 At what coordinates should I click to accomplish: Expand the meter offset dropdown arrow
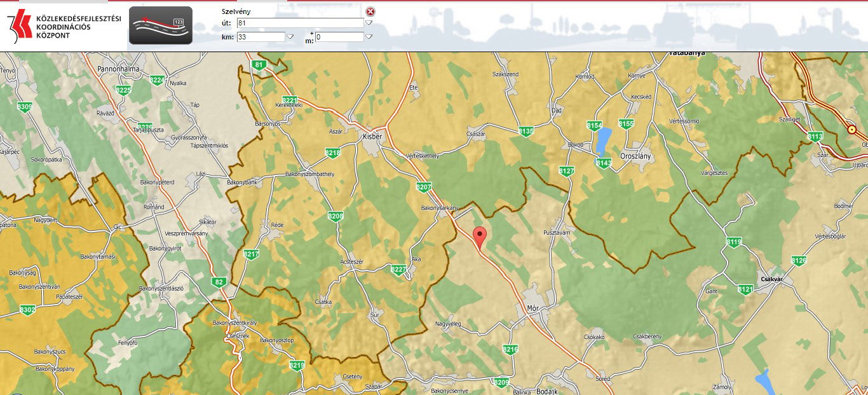[x=369, y=37]
